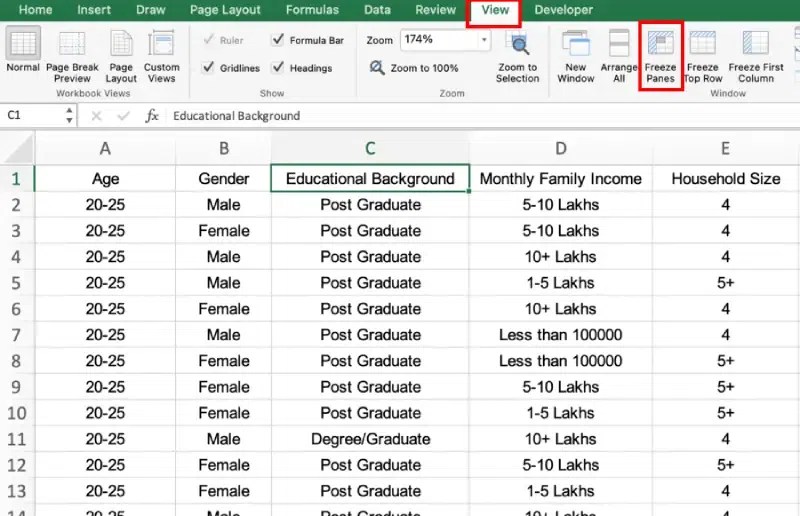Cancel formula entry with X icon
Image resolution: width=800 pixels, height=516 pixels.
pos(96,116)
